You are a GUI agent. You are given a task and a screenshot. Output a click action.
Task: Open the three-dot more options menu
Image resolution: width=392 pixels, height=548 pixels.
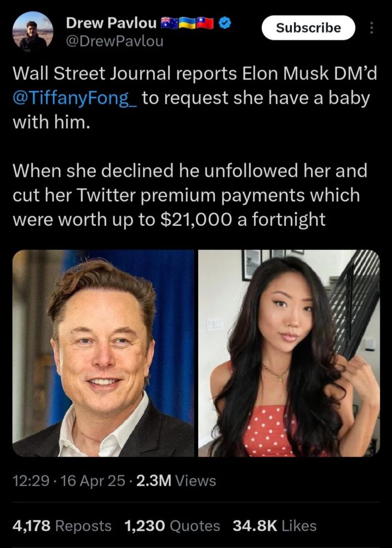click(x=372, y=27)
